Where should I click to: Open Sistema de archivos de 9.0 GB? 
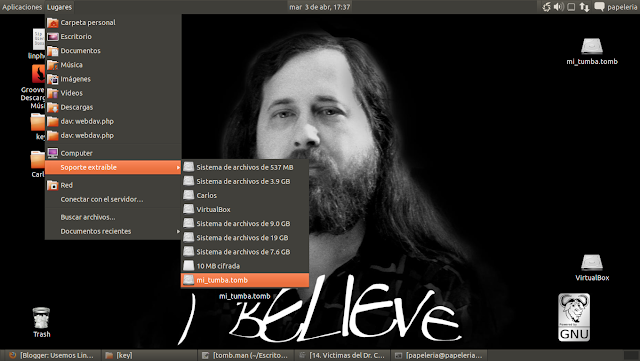245,223
